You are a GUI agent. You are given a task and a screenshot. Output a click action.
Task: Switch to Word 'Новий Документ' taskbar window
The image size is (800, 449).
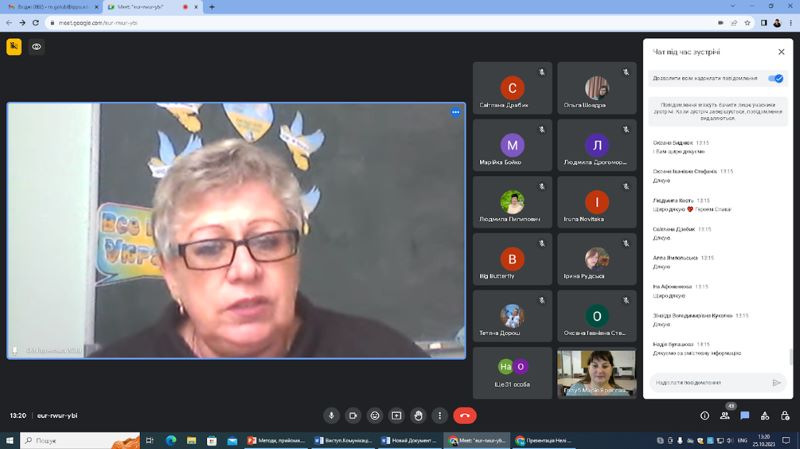click(x=410, y=440)
